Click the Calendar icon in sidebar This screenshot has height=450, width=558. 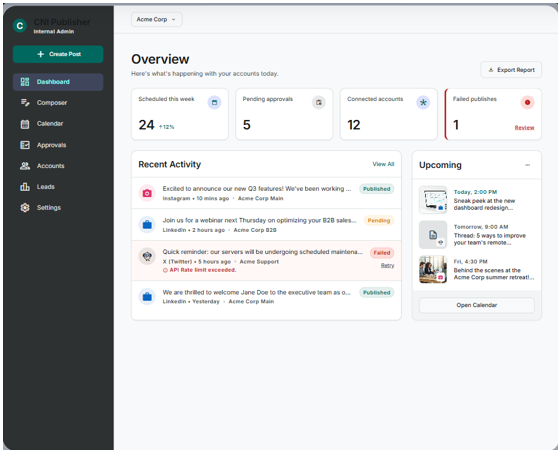tap(25, 124)
